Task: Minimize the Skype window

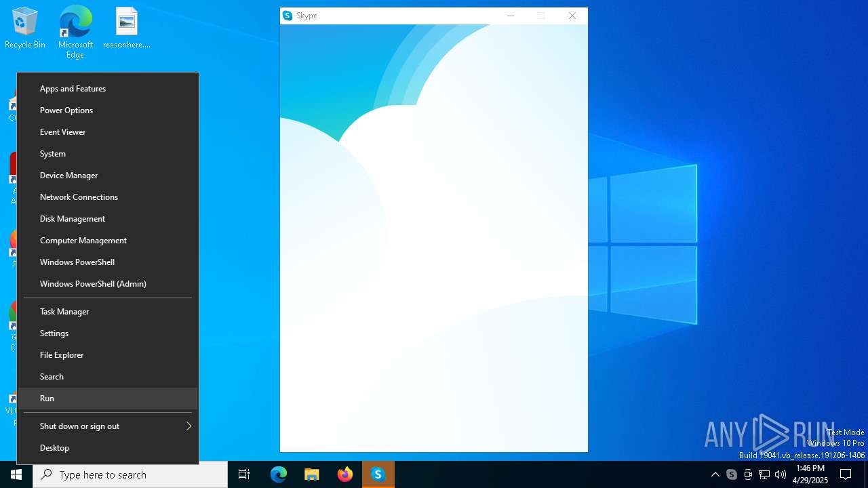Action: [x=511, y=16]
